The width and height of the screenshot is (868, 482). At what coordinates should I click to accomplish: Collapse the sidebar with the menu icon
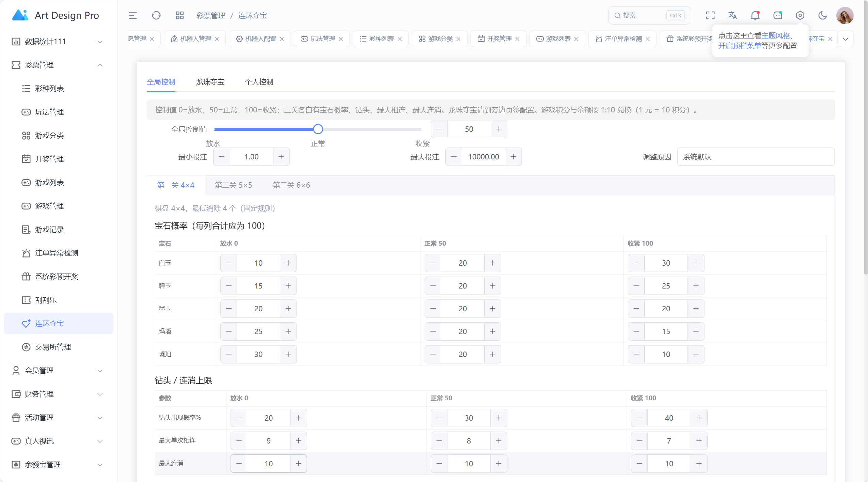132,15
